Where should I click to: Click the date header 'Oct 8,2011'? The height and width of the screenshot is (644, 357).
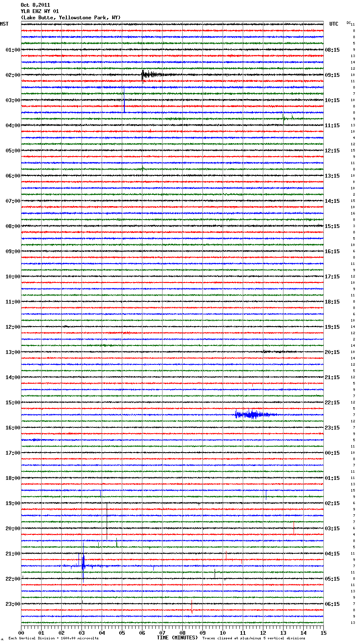pos(35,5)
